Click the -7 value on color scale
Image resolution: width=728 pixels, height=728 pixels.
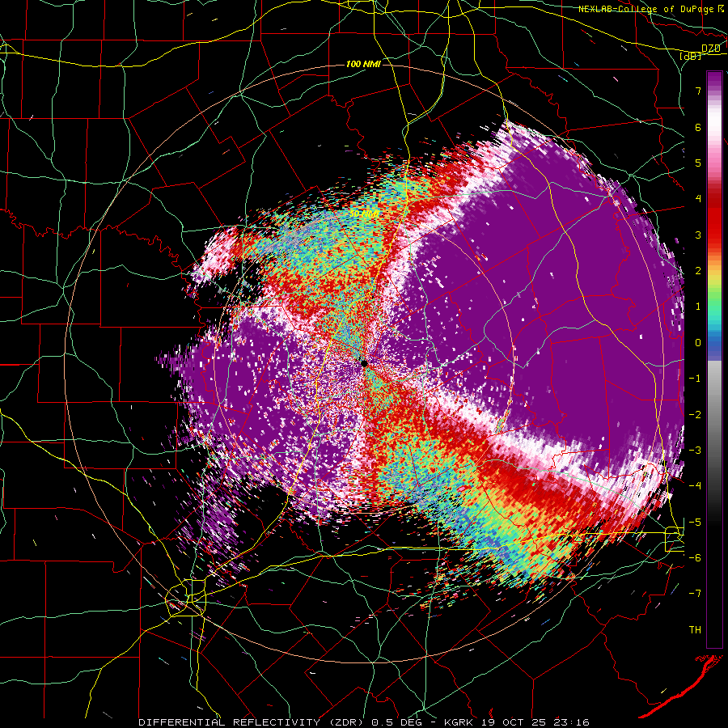coord(695,594)
